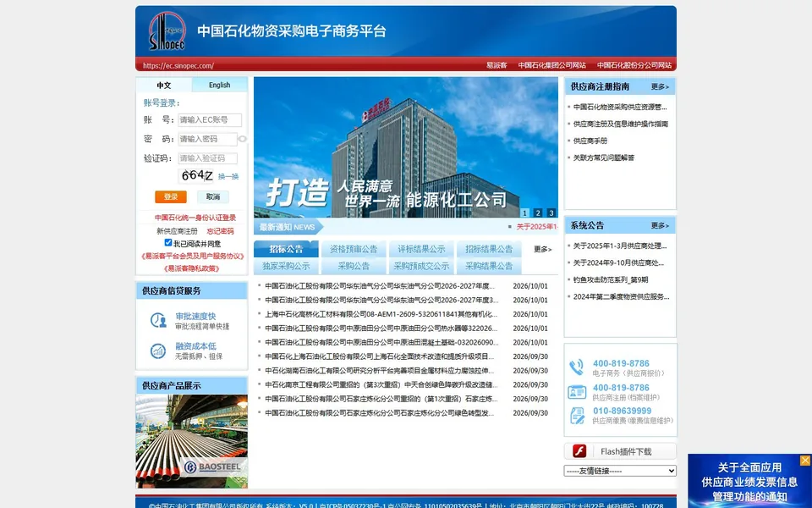Click the red Flash plugin icon
Viewport: 812px width, 508px height.
(x=579, y=451)
